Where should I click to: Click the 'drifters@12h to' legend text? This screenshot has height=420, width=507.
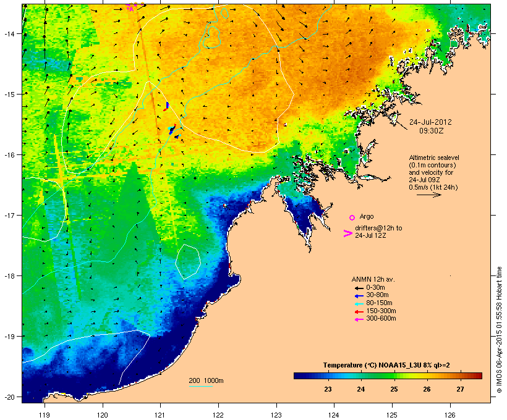coord(378,228)
